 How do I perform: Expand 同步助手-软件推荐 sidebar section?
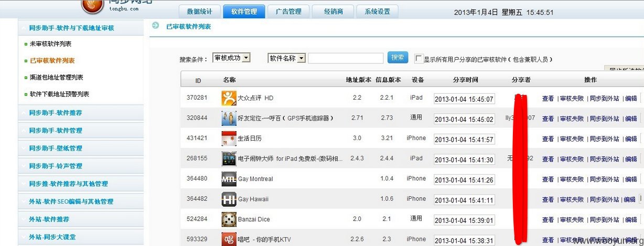(81, 113)
